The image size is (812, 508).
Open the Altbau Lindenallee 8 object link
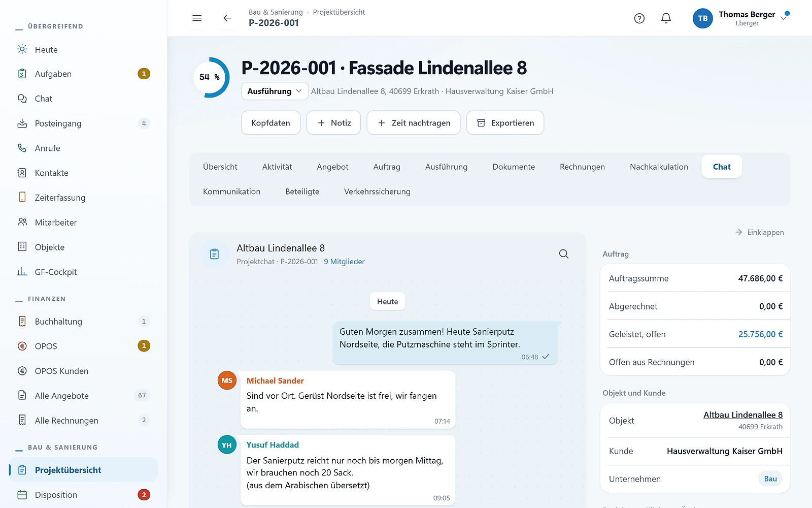743,415
